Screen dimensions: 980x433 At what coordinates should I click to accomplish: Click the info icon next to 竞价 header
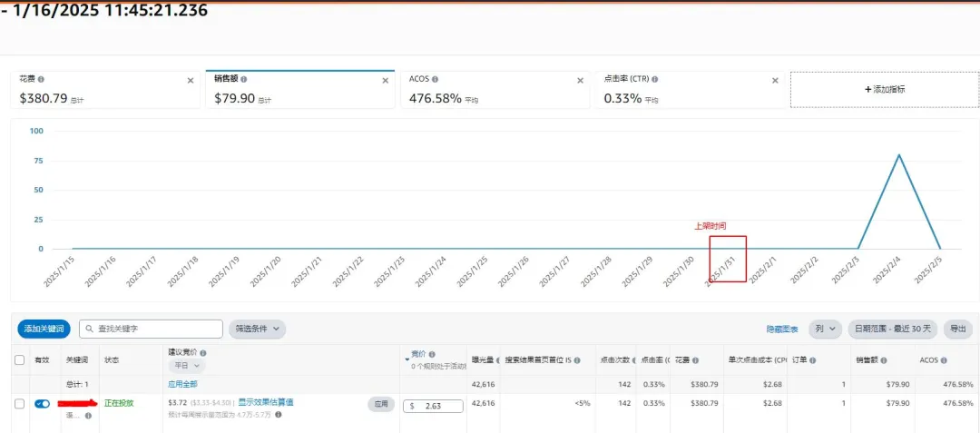coord(433,354)
